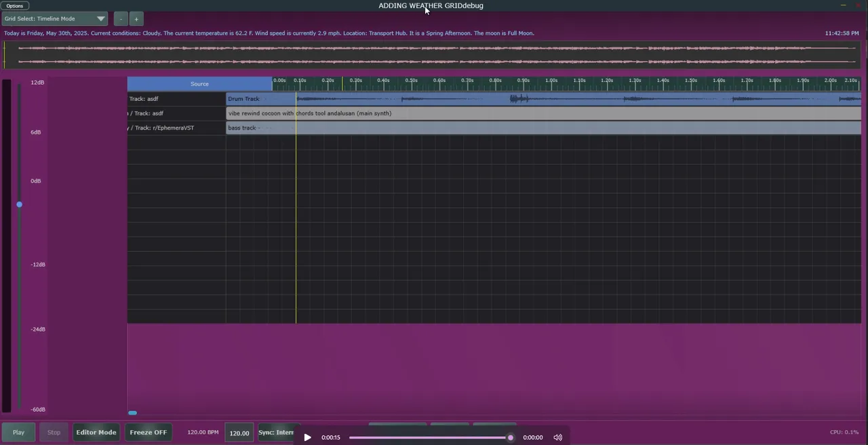Click the horizontal scrollbar handle below tracks

(132, 412)
